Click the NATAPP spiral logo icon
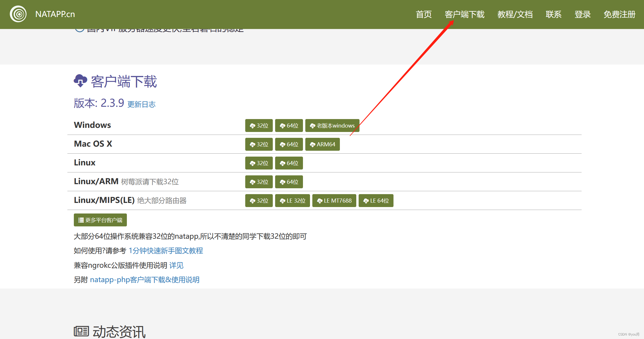Image resolution: width=644 pixels, height=339 pixels. (x=18, y=14)
